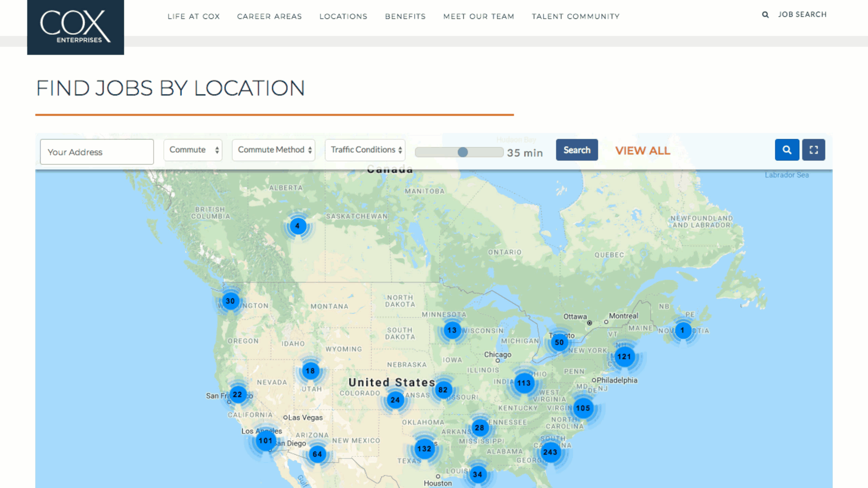
Task: Open the map cluster marker showing 34
Action: [x=478, y=474]
